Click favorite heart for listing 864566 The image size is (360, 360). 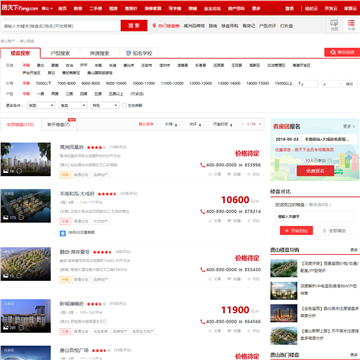point(229,331)
